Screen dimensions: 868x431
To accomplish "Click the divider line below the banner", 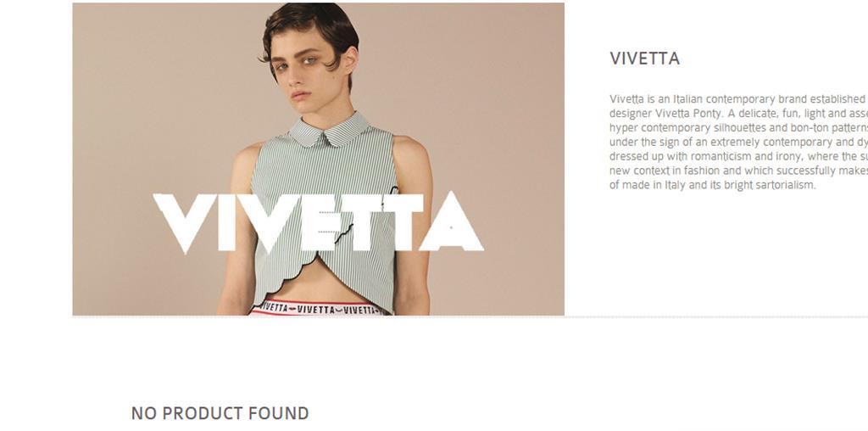I will click(x=470, y=316).
